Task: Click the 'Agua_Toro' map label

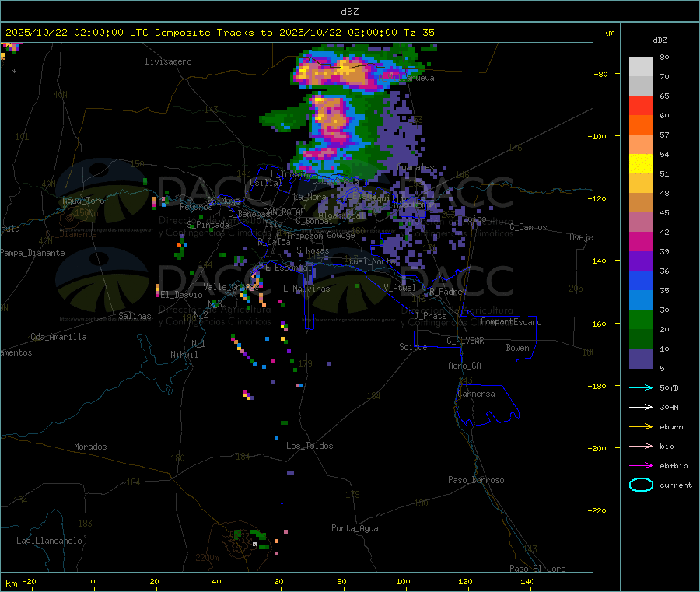Action: (83, 201)
